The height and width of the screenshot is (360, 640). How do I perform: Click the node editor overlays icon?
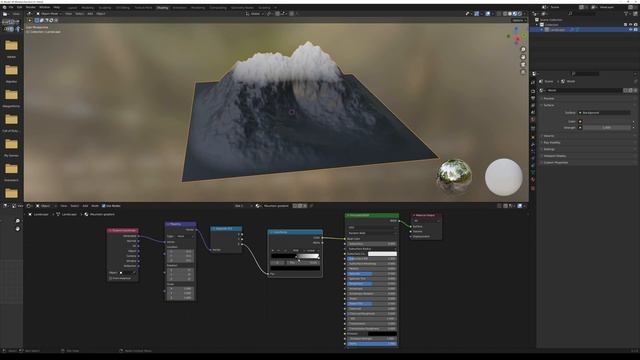click(520, 206)
